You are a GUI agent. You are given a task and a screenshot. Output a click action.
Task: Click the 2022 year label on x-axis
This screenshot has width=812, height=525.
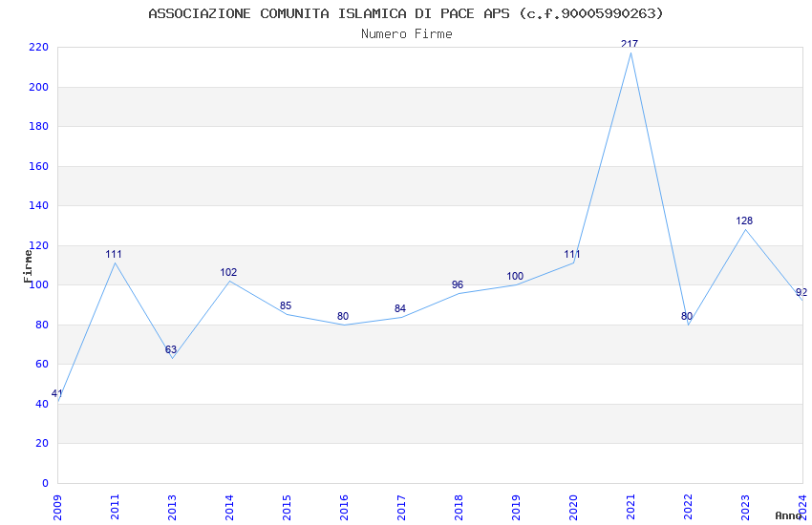point(688,508)
